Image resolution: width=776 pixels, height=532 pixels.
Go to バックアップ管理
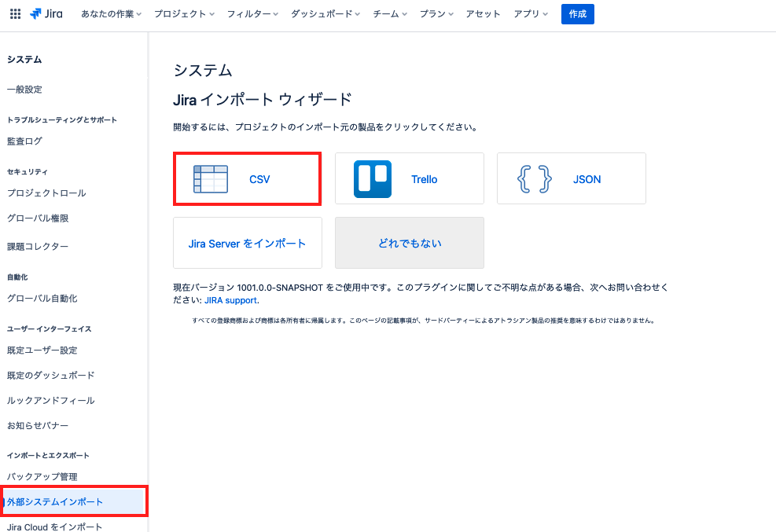click(42, 477)
